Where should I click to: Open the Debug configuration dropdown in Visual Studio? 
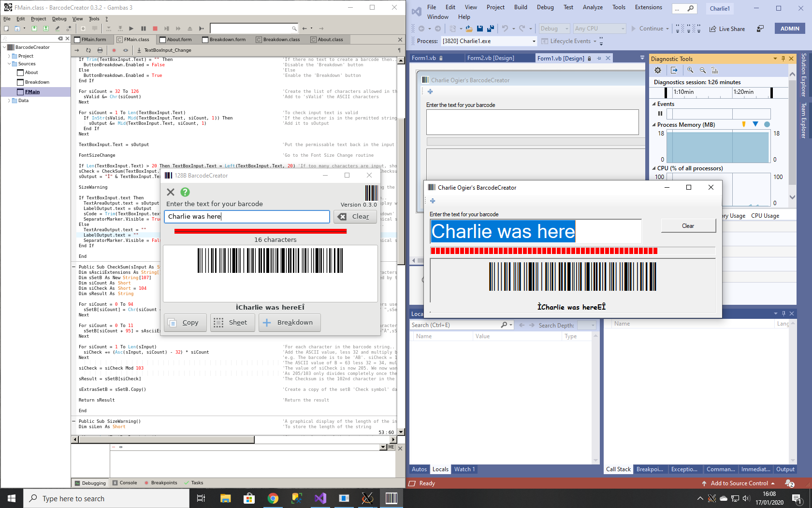554,29
